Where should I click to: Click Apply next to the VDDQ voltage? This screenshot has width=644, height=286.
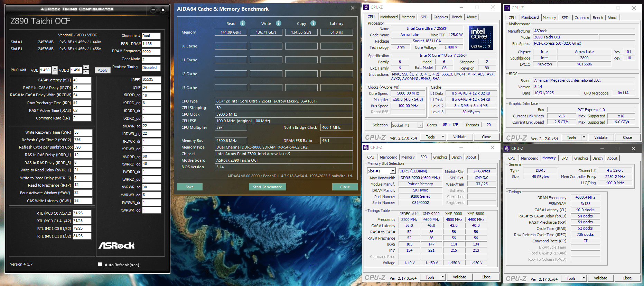(103, 70)
